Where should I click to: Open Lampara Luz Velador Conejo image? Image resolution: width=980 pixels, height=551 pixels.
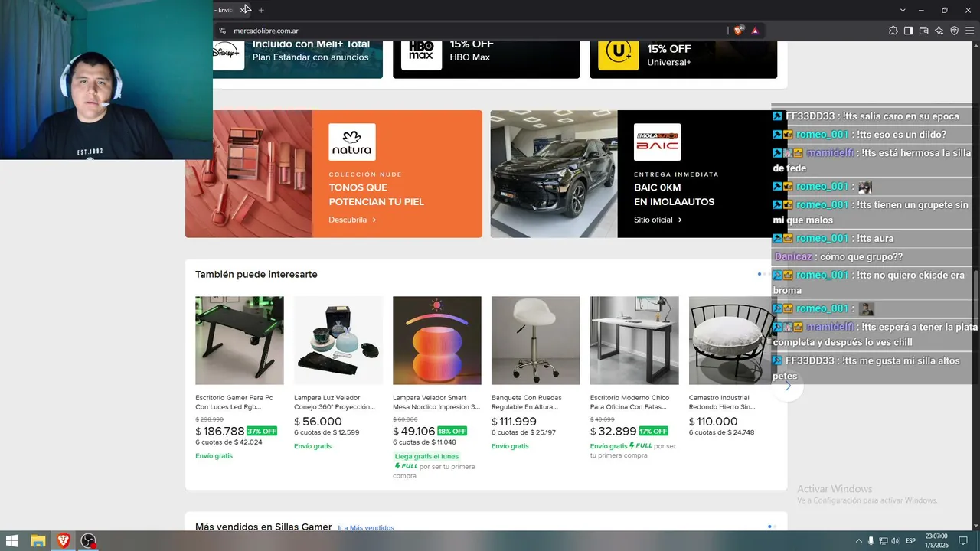pyautogui.click(x=338, y=341)
